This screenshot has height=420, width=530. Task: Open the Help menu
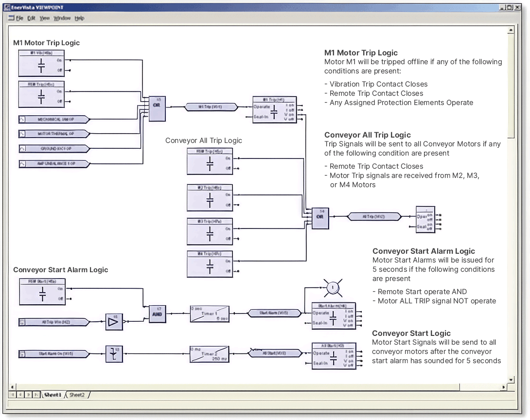(x=79, y=18)
